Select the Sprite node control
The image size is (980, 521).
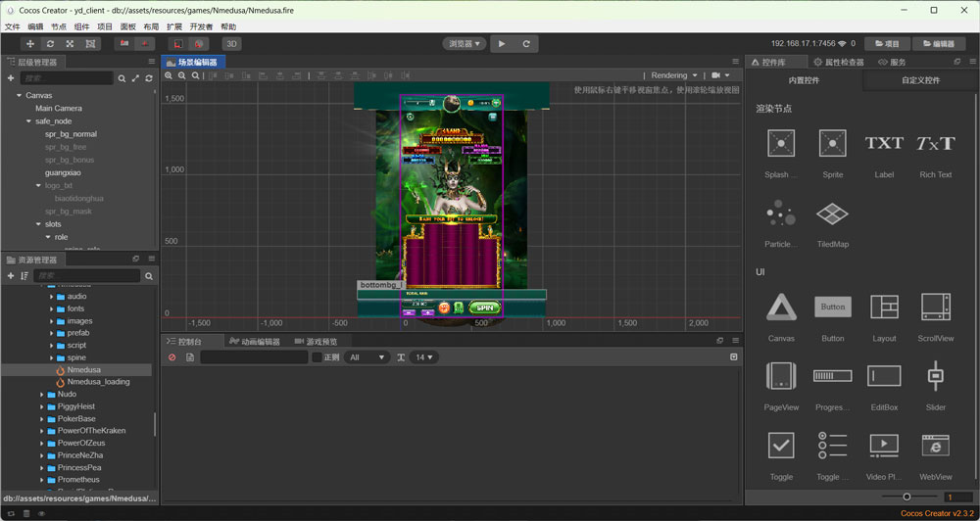pyautogui.click(x=832, y=144)
